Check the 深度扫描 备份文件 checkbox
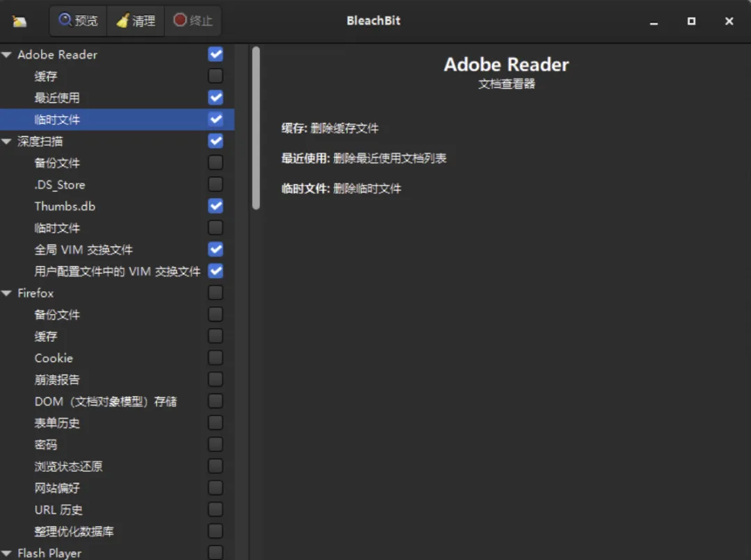 pyautogui.click(x=216, y=163)
